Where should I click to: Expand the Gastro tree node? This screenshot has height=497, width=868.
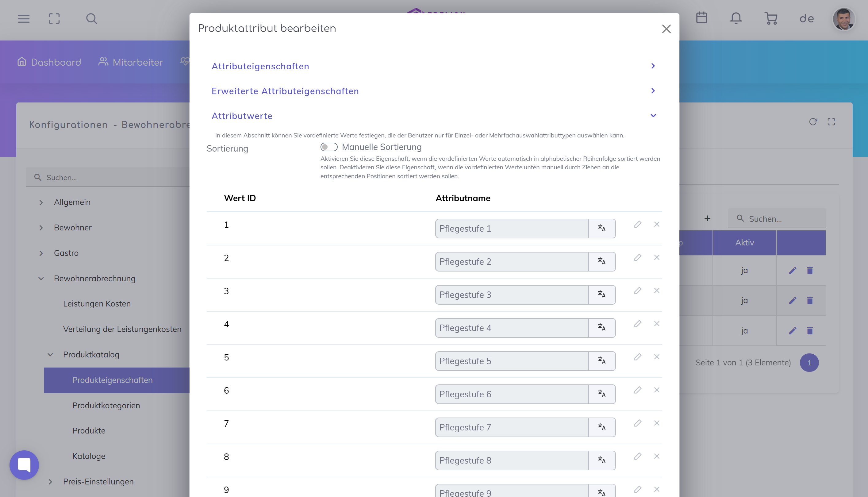click(x=41, y=253)
